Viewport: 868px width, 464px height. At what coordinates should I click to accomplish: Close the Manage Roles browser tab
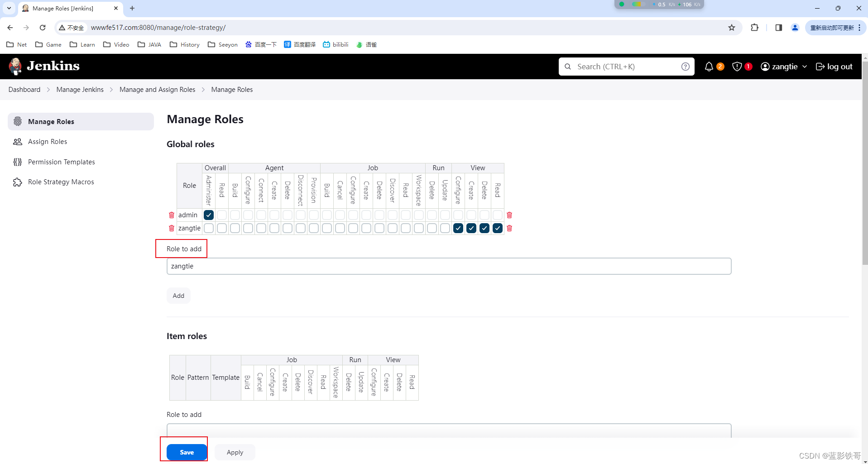pyautogui.click(x=116, y=8)
